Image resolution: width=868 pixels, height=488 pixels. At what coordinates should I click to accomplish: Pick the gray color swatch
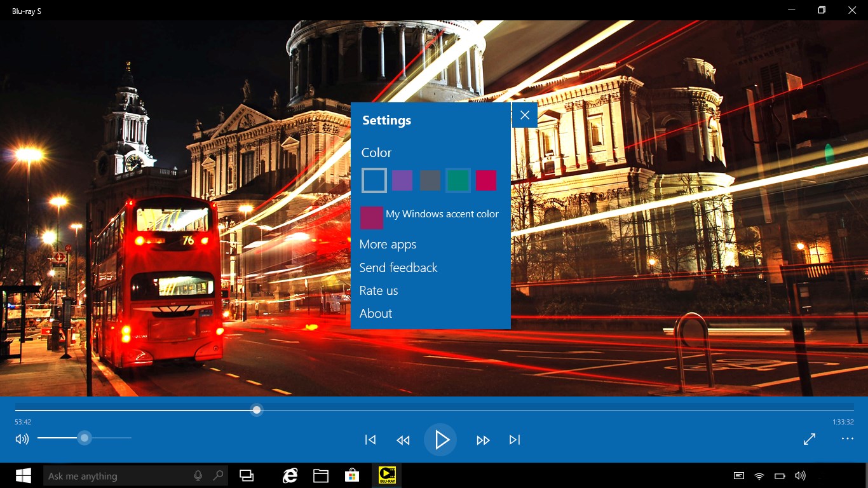pyautogui.click(x=430, y=180)
